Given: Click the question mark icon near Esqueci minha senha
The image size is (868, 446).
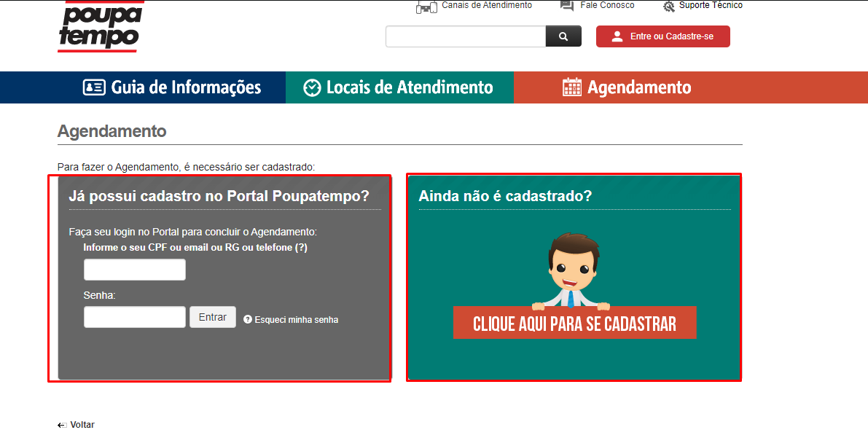Looking at the screenshot, I should tap(248, 319).
